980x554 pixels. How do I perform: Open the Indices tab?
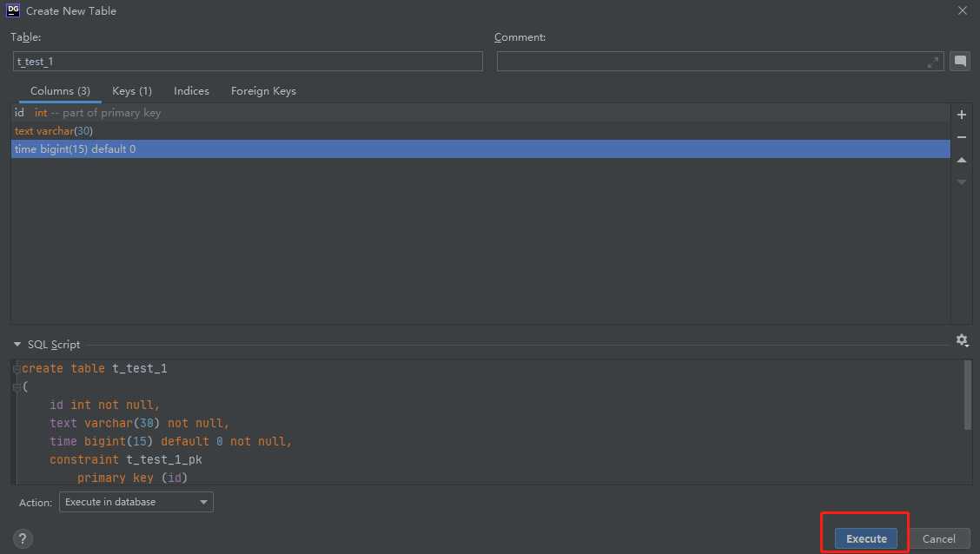pos(191,91)
